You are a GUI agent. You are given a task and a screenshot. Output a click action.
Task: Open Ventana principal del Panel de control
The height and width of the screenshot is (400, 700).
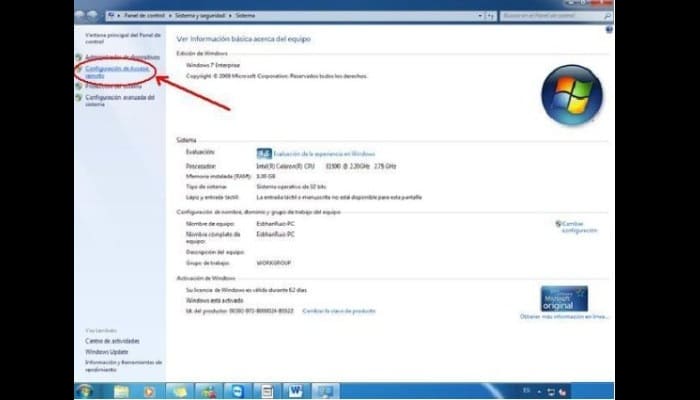pyautogui.click(x=123, y=38)
